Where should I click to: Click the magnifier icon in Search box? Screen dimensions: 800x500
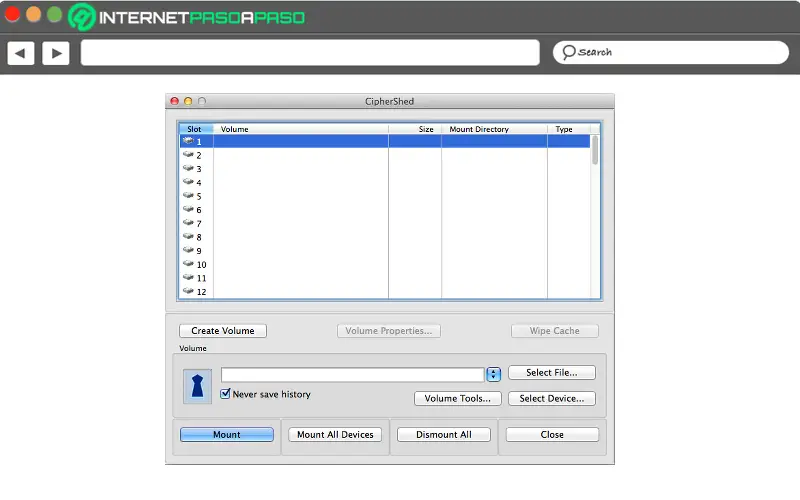click(x=568, y=52)
